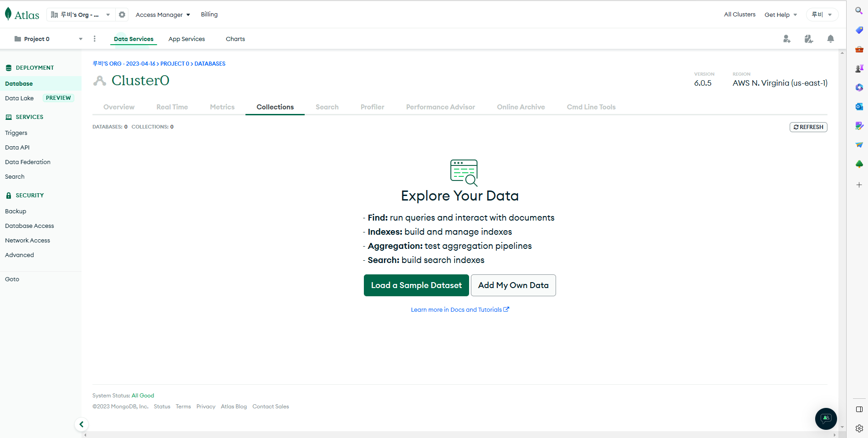
Task: Open browser sidebar settings gear
Action: click(859, 428)
